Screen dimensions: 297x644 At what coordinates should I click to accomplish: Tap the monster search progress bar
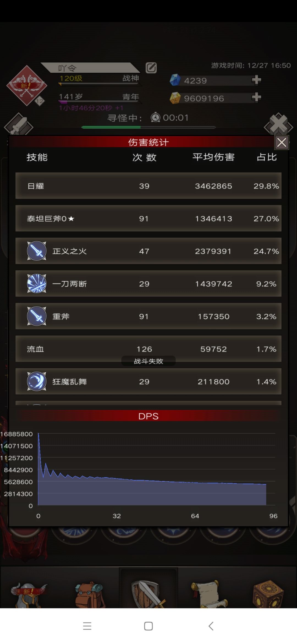click(148, 127)
